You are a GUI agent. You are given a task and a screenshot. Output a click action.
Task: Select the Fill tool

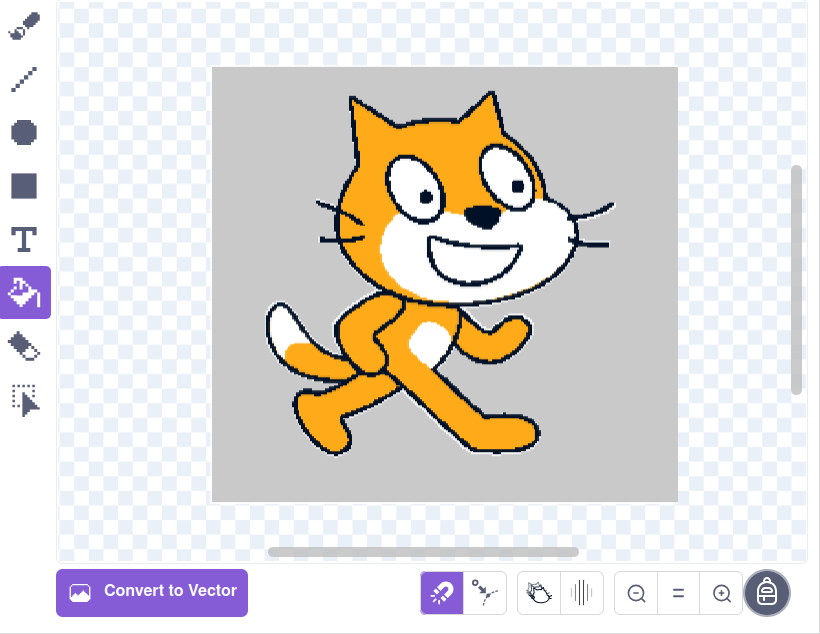click(x=24, y=292)
